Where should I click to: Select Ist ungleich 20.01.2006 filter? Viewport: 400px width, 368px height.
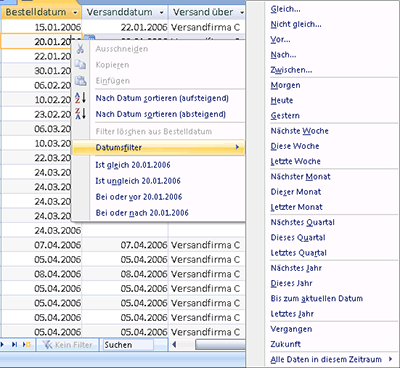[x=138, y=181]
